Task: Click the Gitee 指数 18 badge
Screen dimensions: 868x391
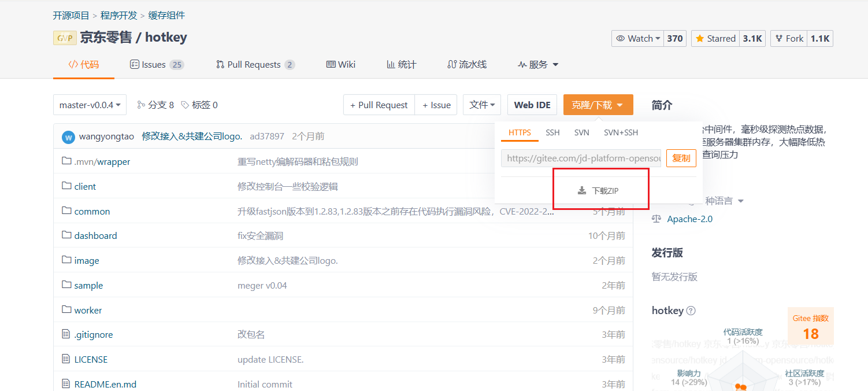Action: [811, 326]
